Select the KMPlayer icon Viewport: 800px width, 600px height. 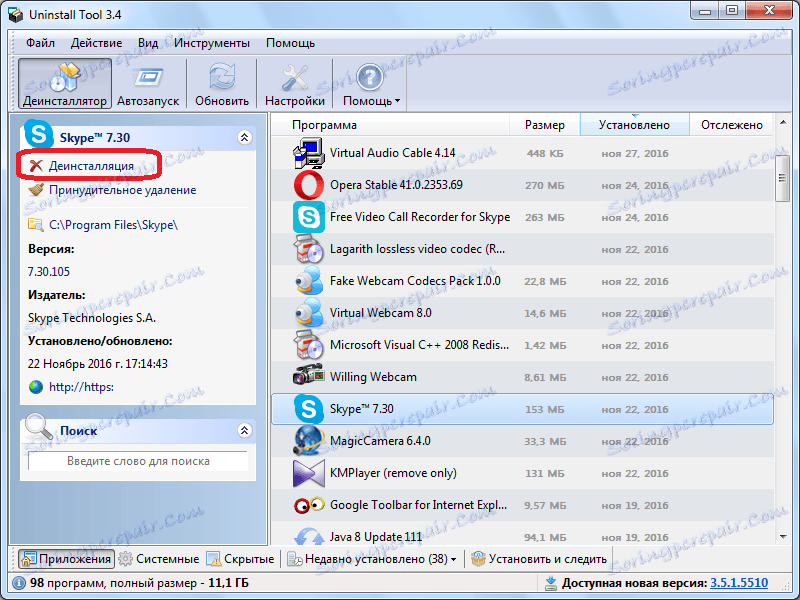[309, 473]
